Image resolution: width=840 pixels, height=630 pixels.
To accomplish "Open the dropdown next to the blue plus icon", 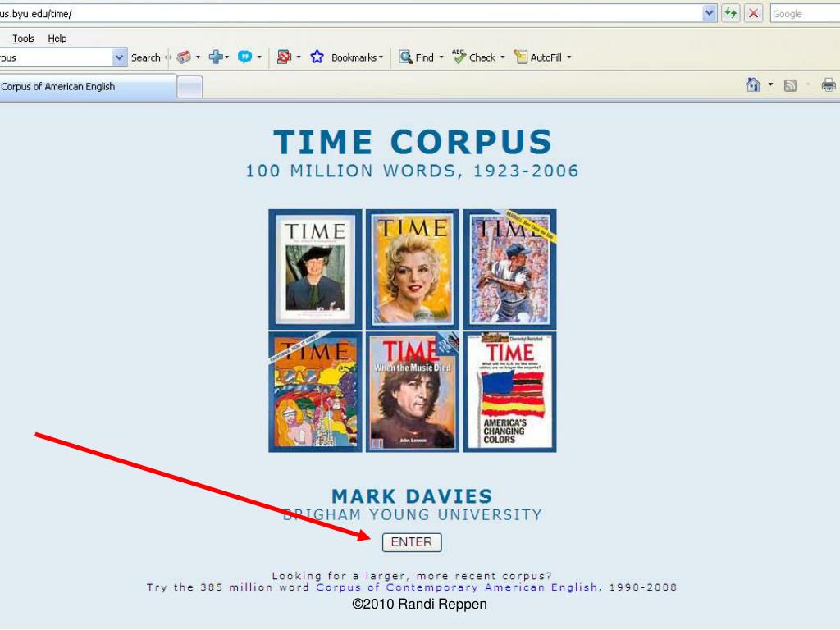I will tap(227, 57).
